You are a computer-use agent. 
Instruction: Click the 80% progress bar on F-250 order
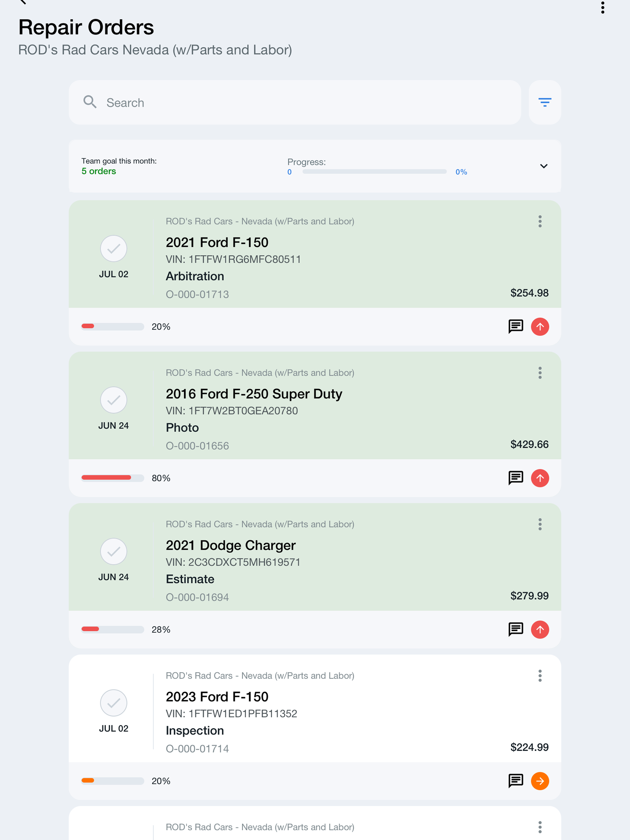pyautogui.click(x=113, y=478)
